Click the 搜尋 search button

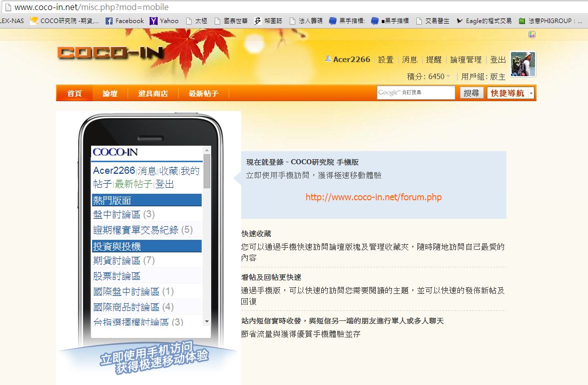471,93
